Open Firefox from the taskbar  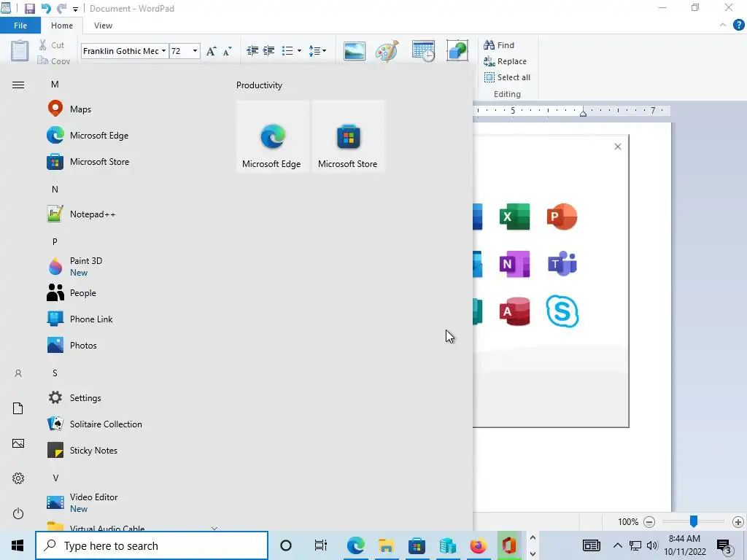pyautogui.click(x=478, y=545)
